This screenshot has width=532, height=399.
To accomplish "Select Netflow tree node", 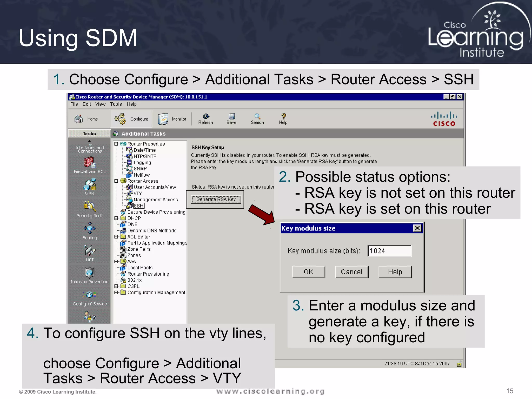I will [142, 175].
